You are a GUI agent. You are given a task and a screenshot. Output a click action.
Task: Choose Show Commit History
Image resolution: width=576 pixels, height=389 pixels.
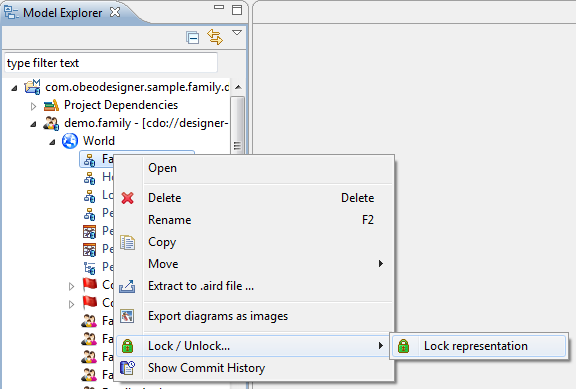[x=255, y=368]
